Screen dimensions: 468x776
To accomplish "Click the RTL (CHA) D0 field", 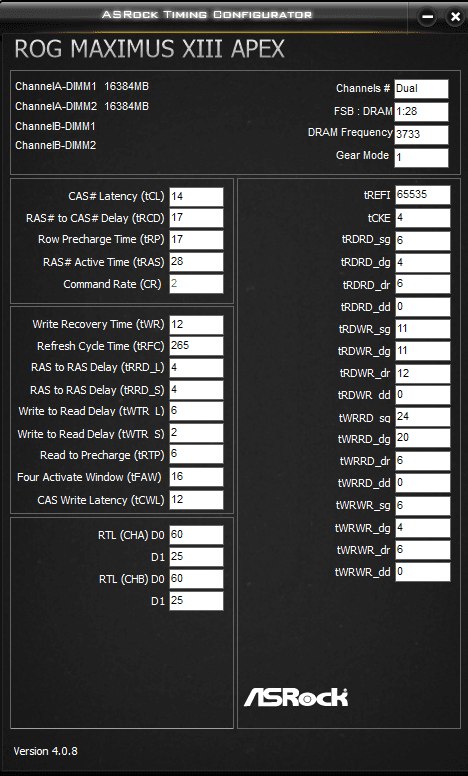I will pos(196,535).
